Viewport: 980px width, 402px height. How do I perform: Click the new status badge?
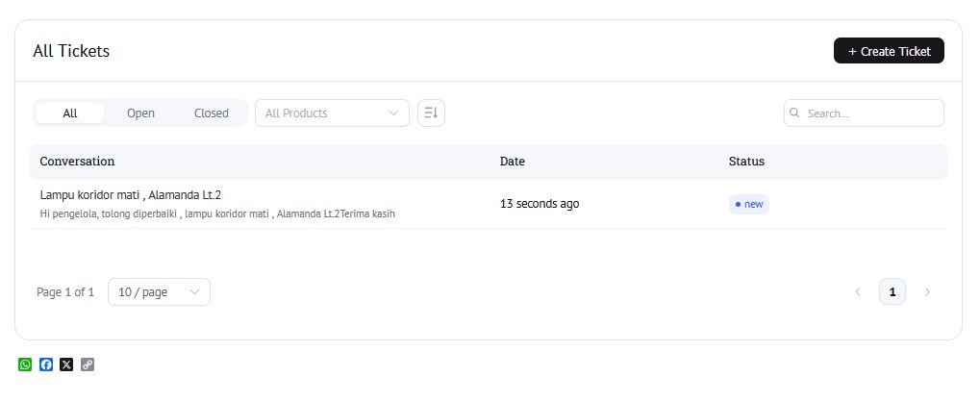point(749,204)
